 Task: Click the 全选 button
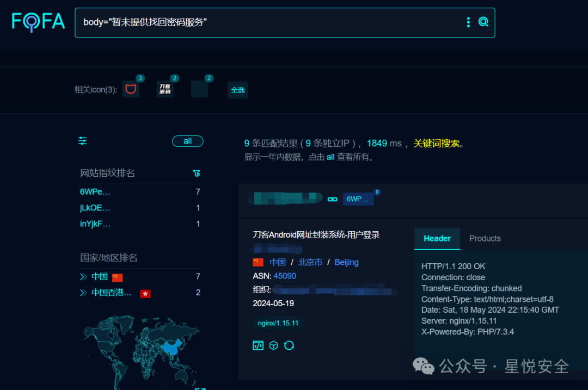(x=238, y=90)
